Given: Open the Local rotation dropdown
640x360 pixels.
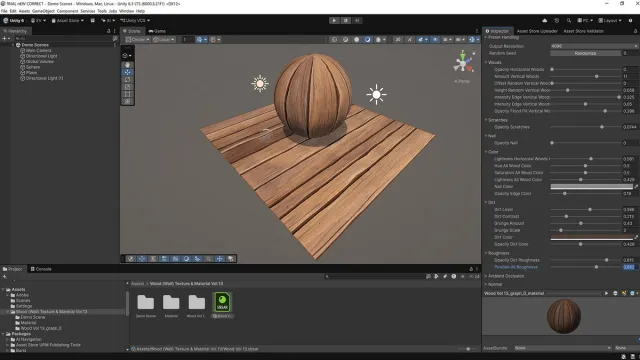Looking at the screenshot, I should point(164,40).
